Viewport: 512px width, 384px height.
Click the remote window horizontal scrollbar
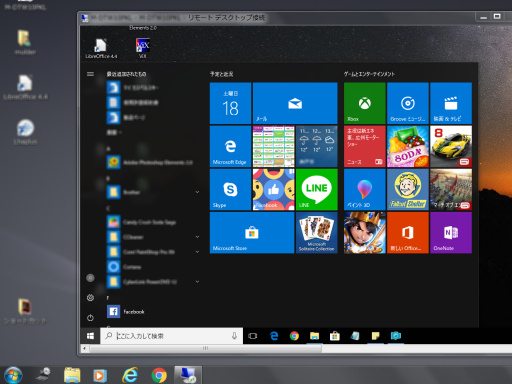pos(205,348)
